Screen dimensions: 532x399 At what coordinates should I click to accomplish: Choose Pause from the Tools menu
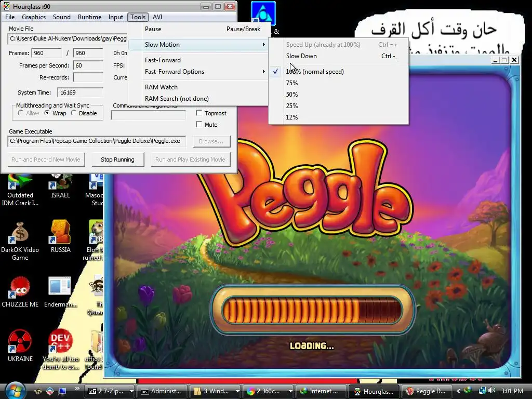coord(199,29)
